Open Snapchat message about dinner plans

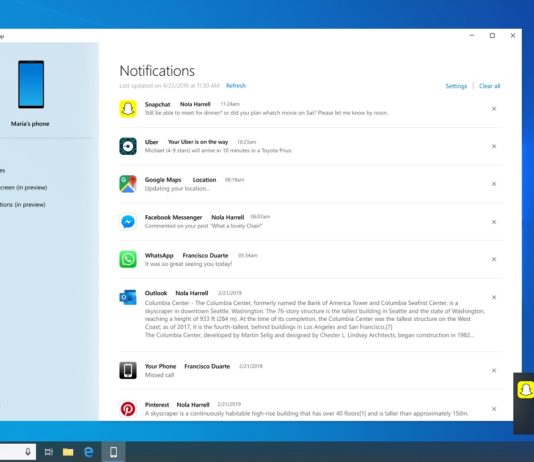click(266, 113)
